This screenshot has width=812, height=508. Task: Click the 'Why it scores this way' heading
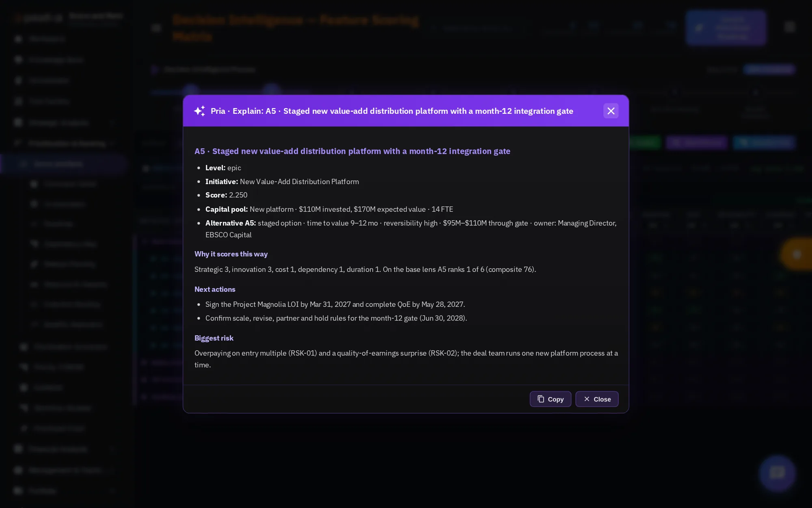click(x=231, y=254)
